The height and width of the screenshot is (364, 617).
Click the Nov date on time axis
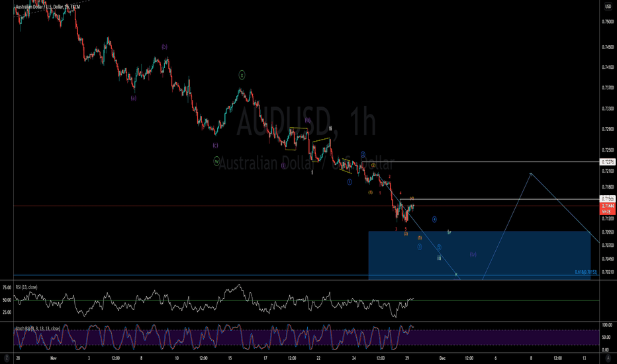click(54, 358)
